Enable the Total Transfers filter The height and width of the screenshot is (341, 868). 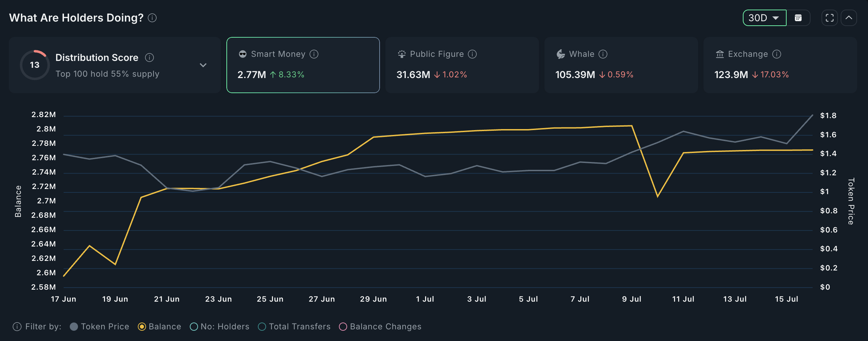coord(262,327)
